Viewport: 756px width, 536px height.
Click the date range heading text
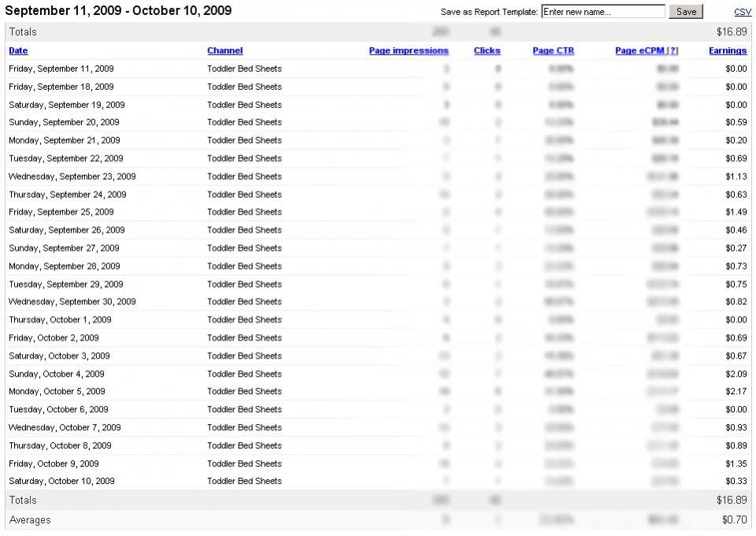point(118,11)
